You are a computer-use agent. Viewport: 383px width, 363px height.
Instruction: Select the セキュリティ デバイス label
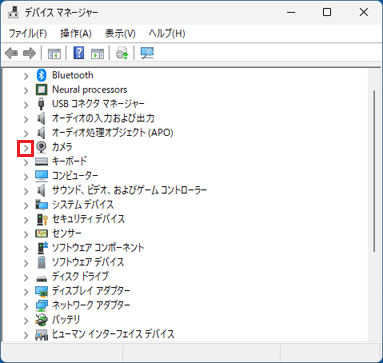[x=88, y=219]
